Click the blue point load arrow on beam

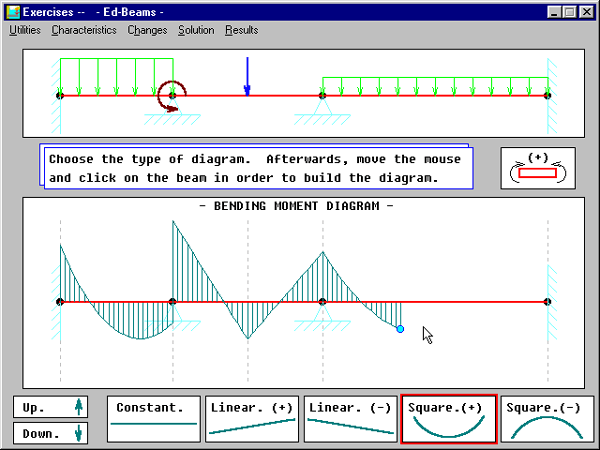tap(247, 77)
